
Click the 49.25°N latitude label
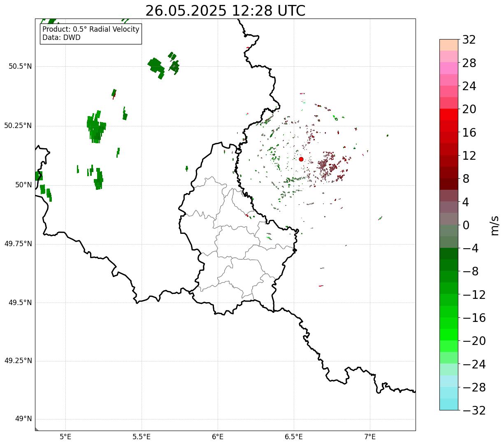(18, 361)
